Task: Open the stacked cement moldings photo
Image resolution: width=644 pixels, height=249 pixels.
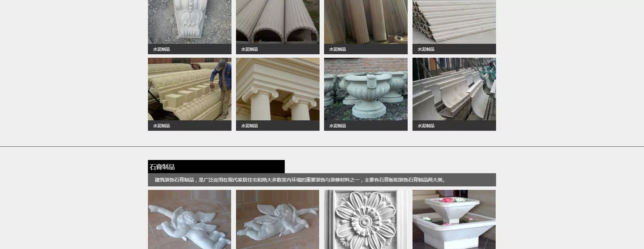Action: 454,22
